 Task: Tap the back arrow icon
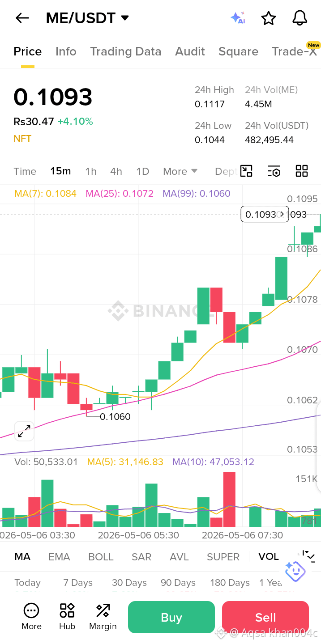click(x=22, y=18)
